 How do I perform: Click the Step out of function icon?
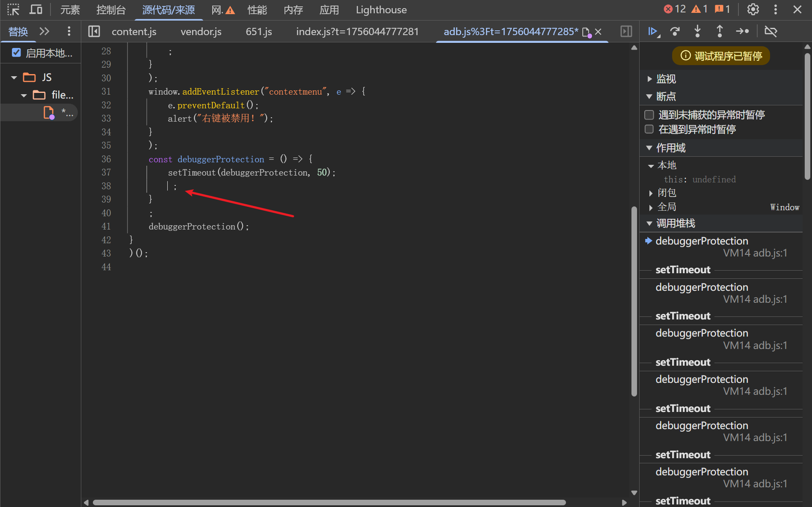720,31
